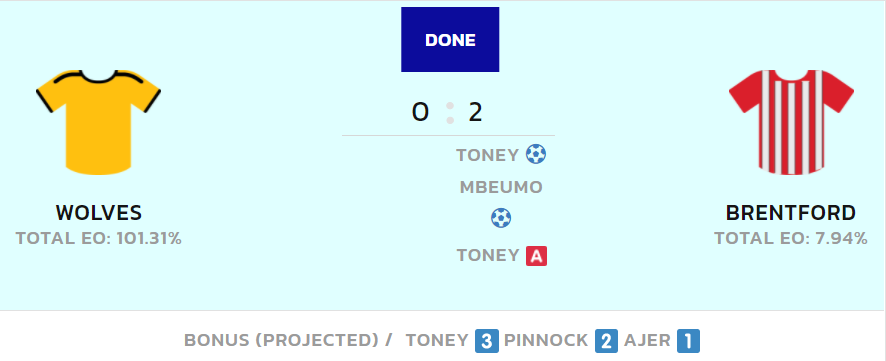Click Ajer's bonus points 1 badge
The height and width of the screenshot is (361, 886).
[x=688, y=341]
